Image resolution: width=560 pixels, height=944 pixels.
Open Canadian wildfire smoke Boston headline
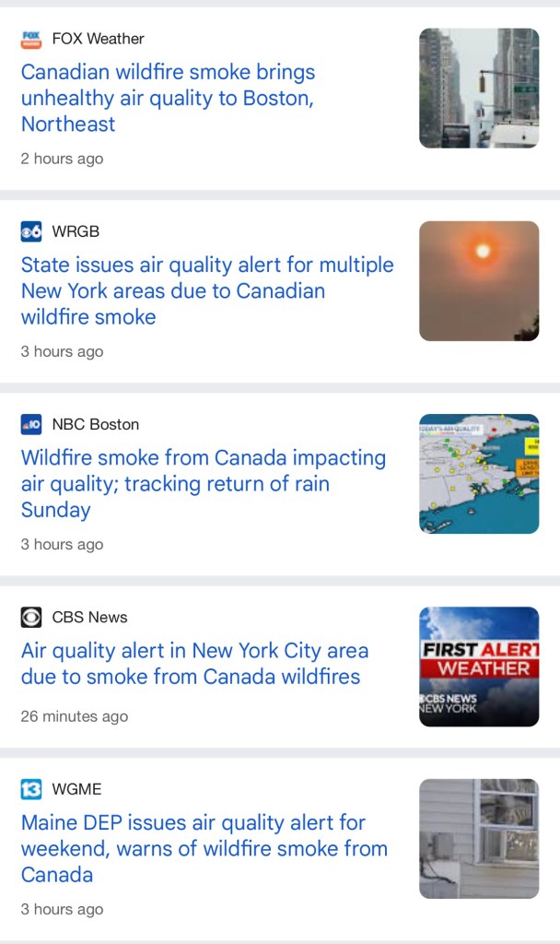point(168,98)
